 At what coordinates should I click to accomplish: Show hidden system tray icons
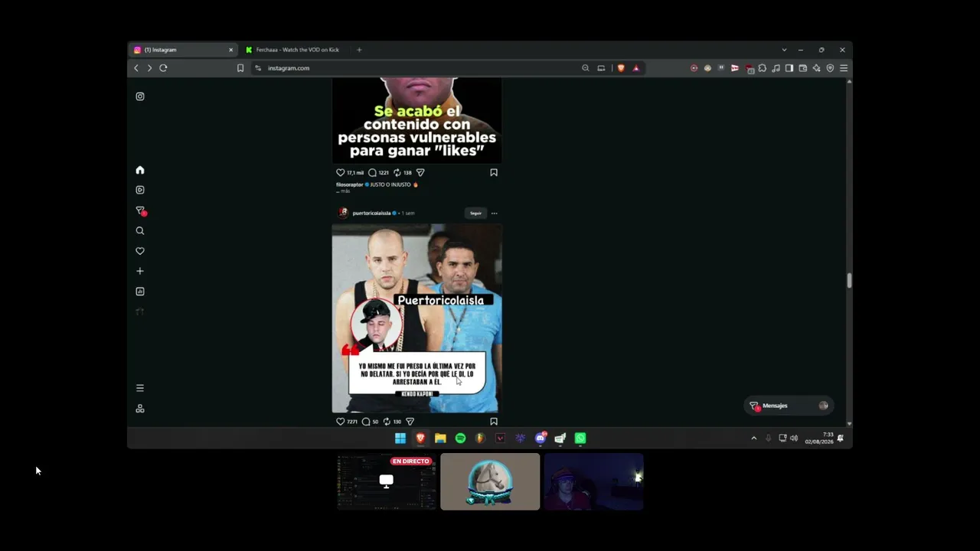point(754,439)
